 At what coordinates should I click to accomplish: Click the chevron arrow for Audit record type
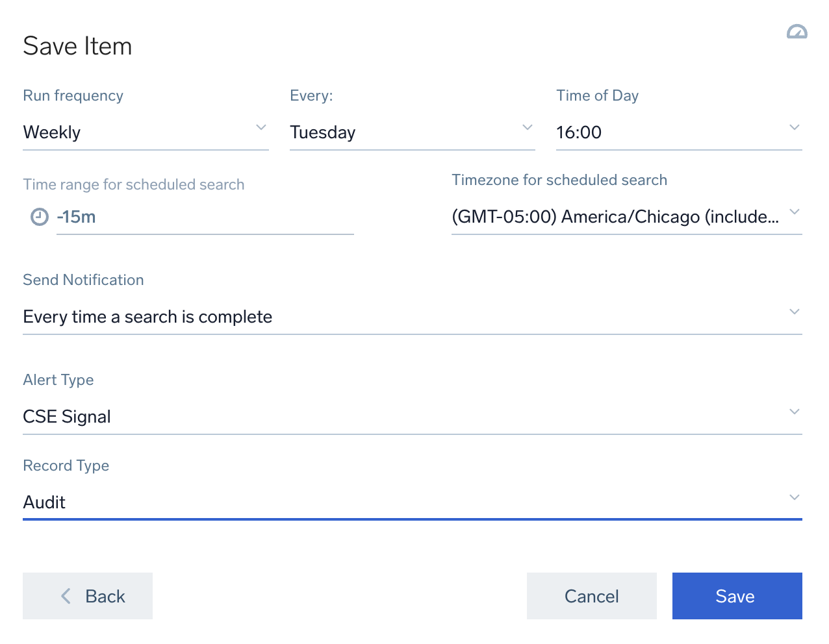coord(794,497)
